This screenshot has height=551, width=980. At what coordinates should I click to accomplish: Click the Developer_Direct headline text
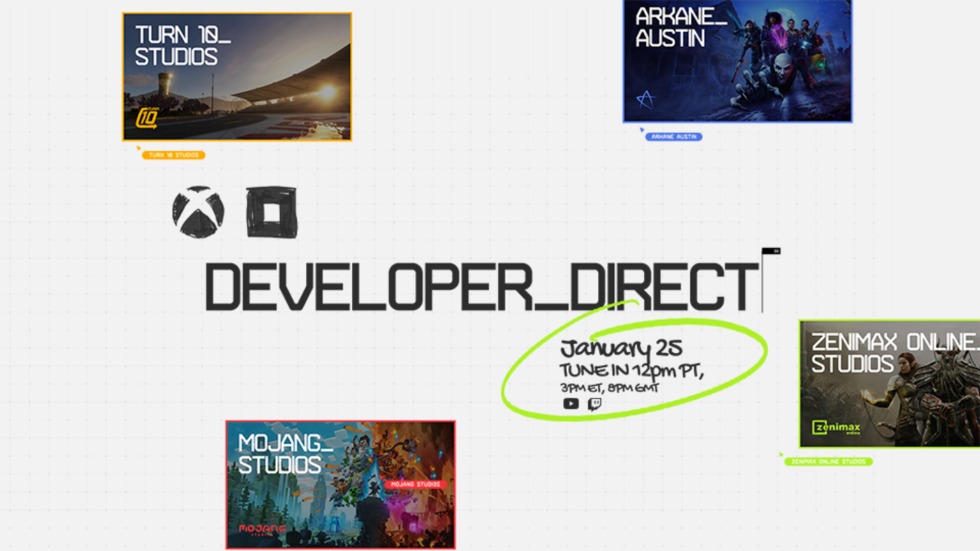pyautogui.click(x=480, y=287)
